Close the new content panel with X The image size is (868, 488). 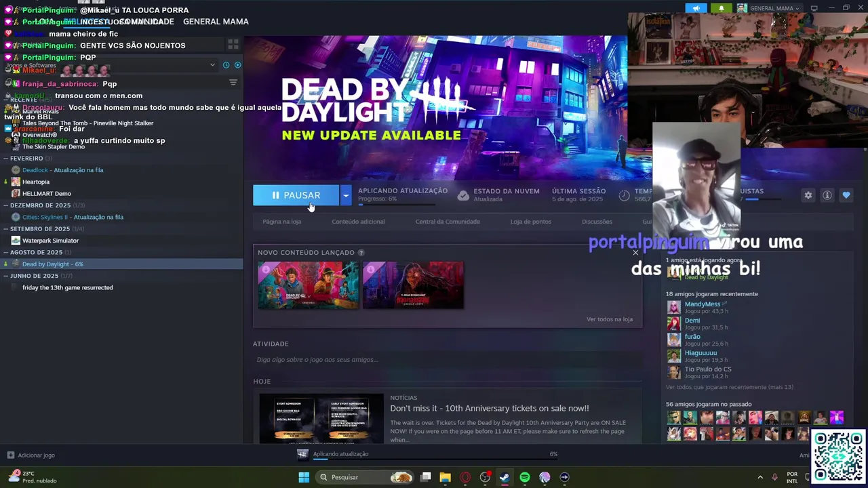click(x=635, y=252)
